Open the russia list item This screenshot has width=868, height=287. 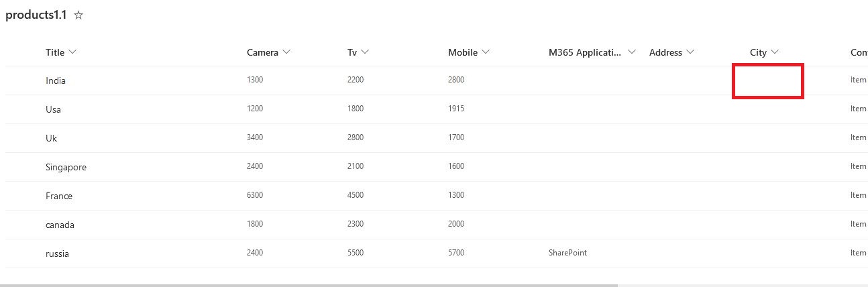click(x=57, y=253)
